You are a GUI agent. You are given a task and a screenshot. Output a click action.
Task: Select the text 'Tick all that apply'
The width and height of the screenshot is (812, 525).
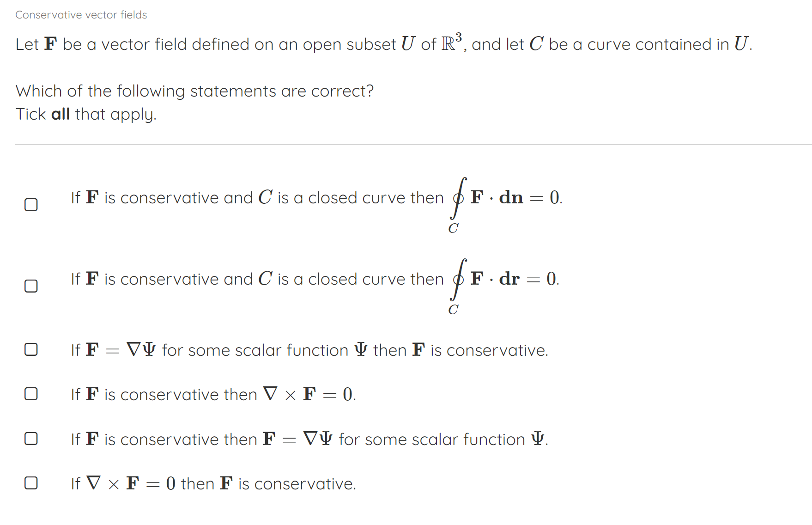pos(86,114)
